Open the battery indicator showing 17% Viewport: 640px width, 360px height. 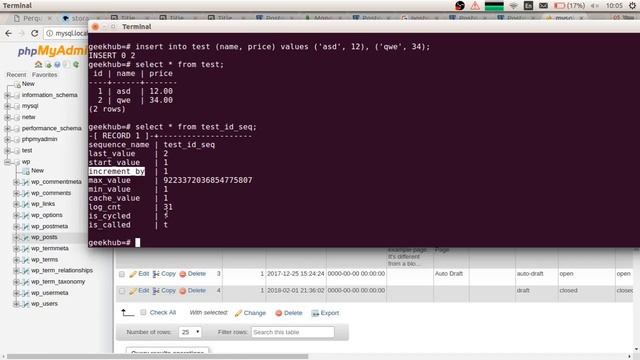click(x=569, y=6)
